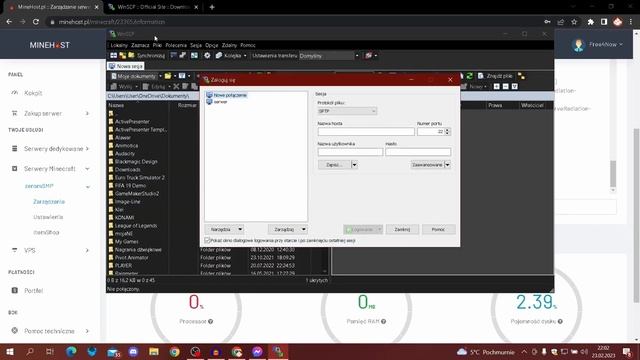Screen dimensions: 640x360
Task: Bookmark this page with the star icon
Action: click(574, 22)
